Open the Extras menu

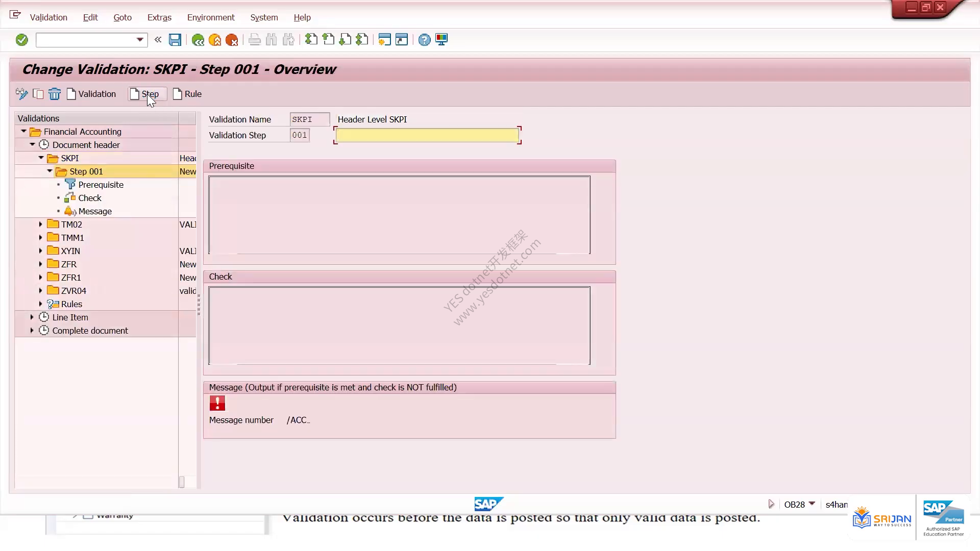coord(159,17)
